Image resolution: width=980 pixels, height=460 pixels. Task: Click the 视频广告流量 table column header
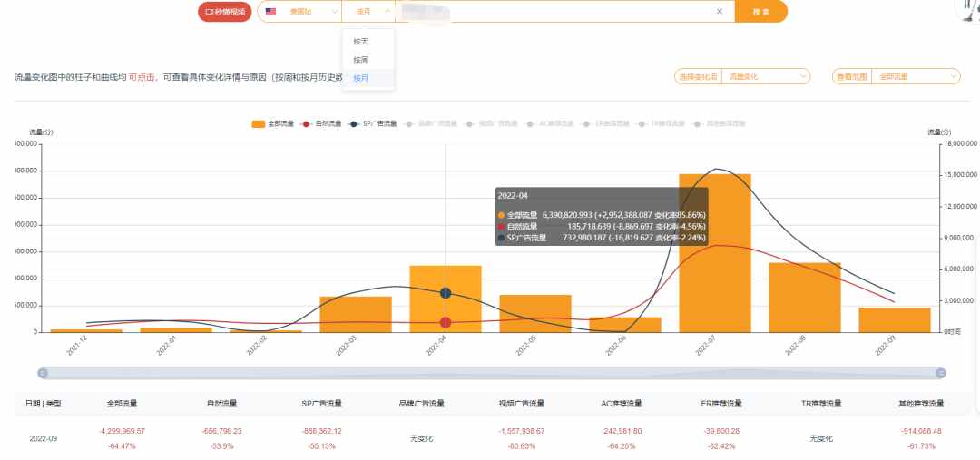point(521,404)
